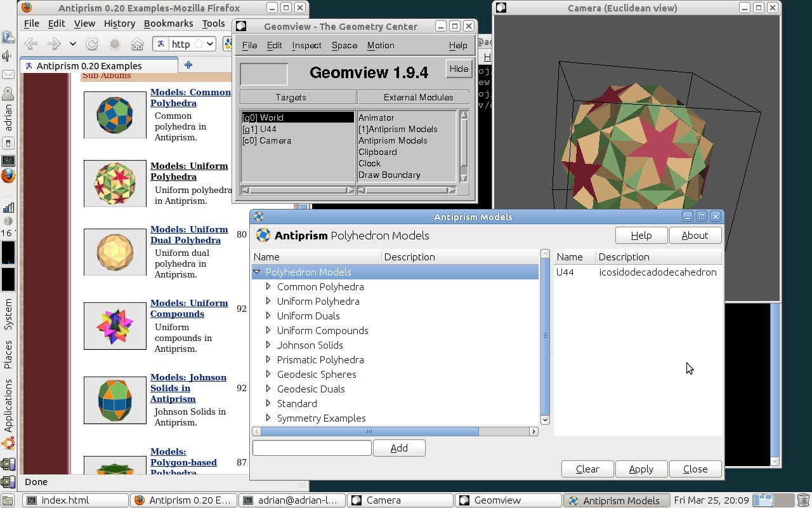Select [c0] Camera in the Targets list

[x=298, y=140]
